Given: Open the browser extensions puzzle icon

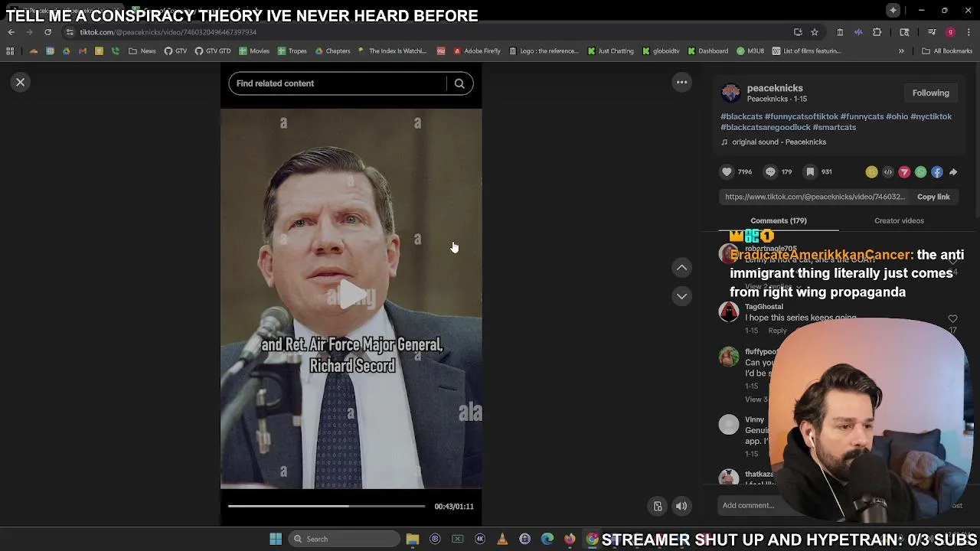Looking at the screenshot, I should (x=877, y=32).
